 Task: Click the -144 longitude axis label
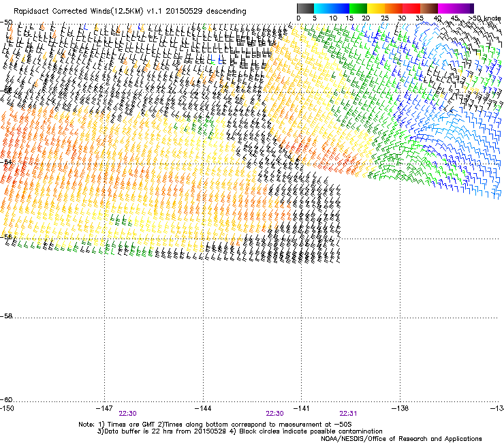(203, 408)
